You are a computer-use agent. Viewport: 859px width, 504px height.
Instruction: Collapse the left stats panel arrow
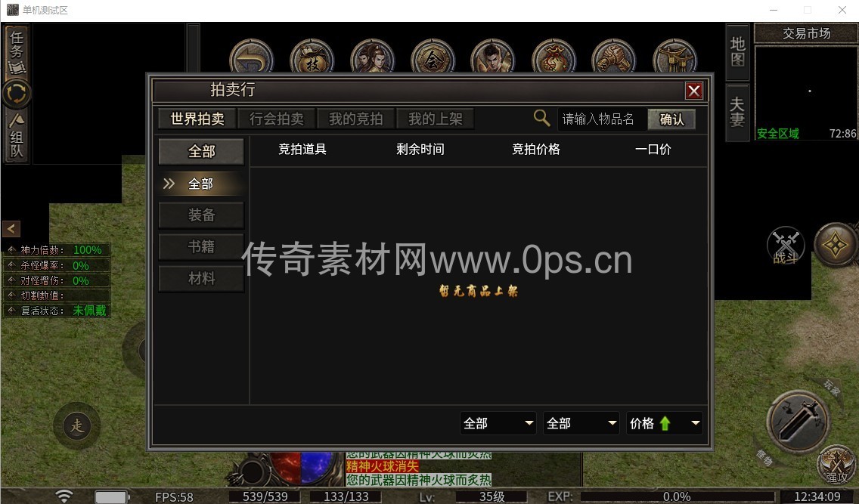click(11, 229)
